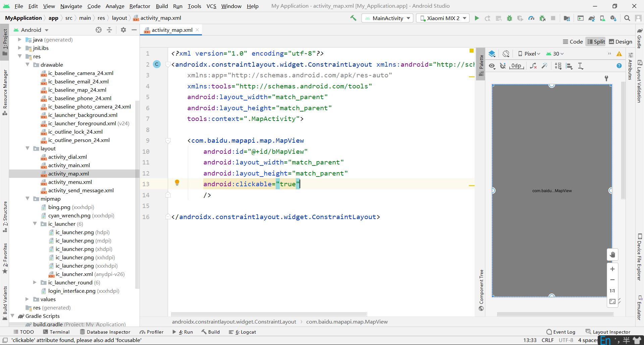Infer constraints with the magic wand icon
Image resolution: width=644 pixels, height=345 pixels.
(545, 66)
